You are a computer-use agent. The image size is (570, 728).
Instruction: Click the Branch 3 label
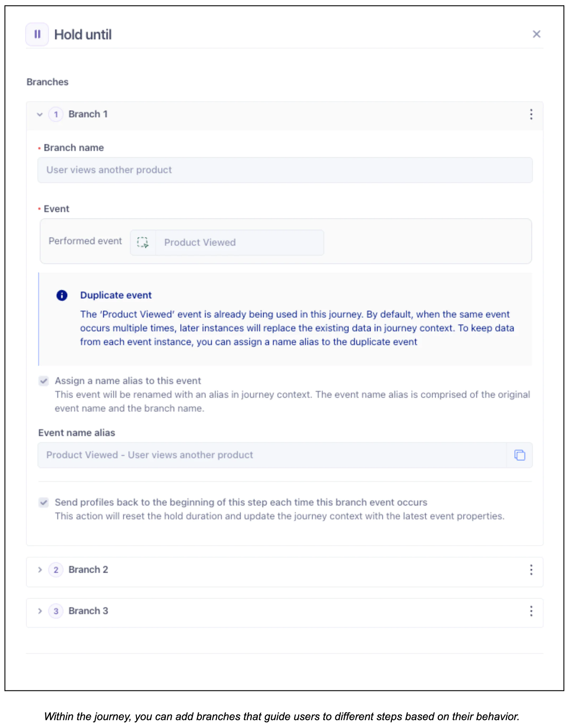88,611
